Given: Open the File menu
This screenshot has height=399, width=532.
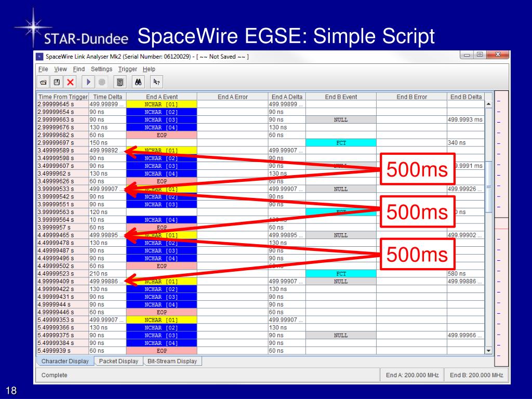Looking at the screenshot, I should [43, 69].
